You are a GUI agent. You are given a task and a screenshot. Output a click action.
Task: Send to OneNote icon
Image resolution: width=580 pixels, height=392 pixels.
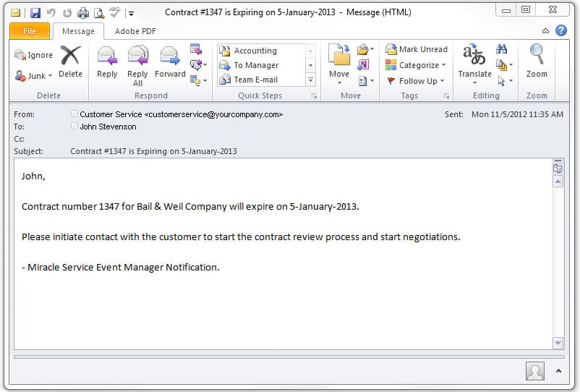[x=363, y=65]
